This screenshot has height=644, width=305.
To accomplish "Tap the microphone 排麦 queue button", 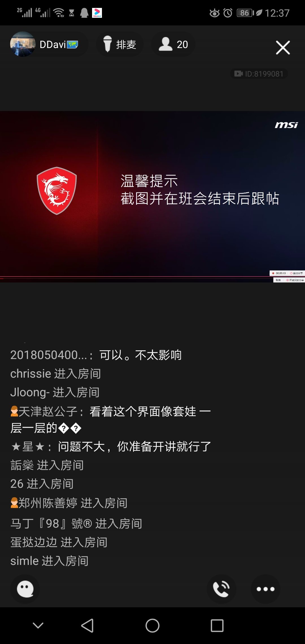I will (x=120, y=44).
